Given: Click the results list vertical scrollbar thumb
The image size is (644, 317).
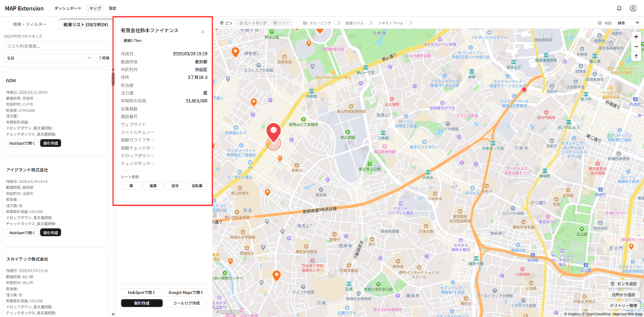Looking at the screenshot, I should [x=113, y=79].
